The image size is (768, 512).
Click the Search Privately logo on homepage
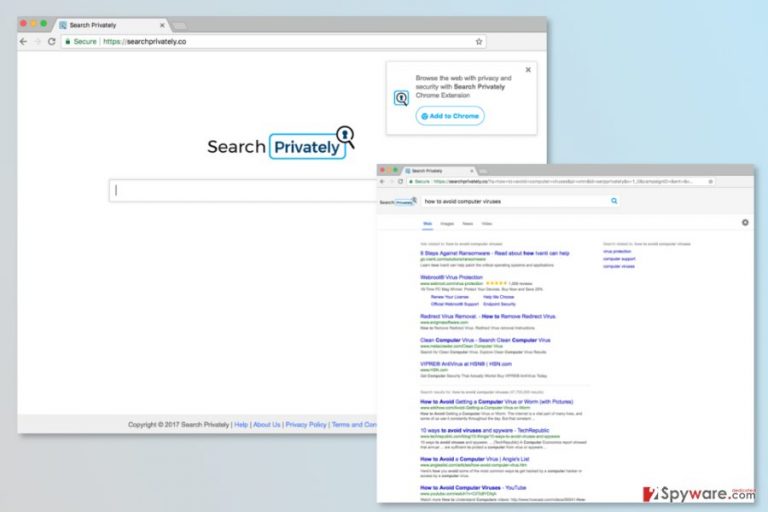click(281, 143)
